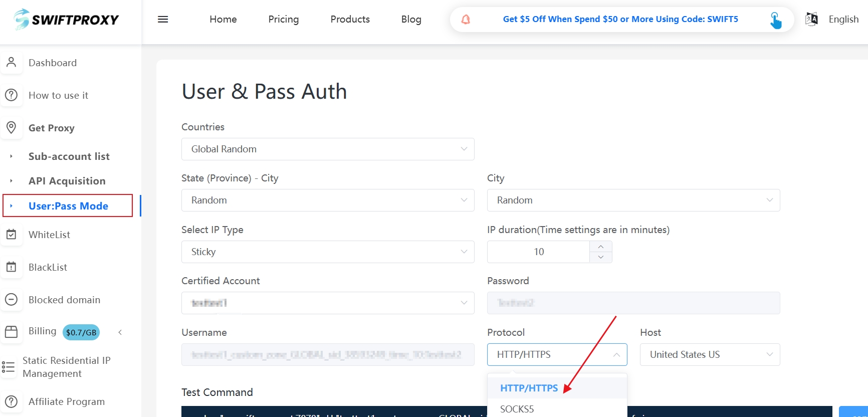Open the City Random dropdown
The width and height of the screenshot is (868, 417).
tap(633, 200)
